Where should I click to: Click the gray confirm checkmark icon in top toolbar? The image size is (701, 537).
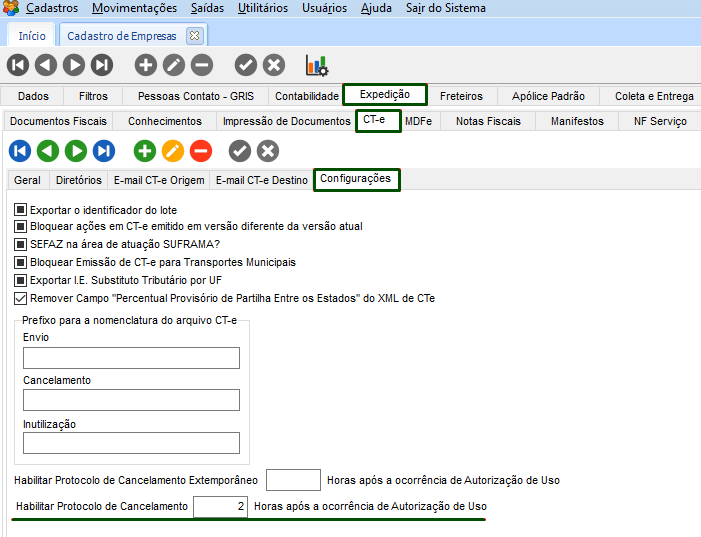click(246, 65)
